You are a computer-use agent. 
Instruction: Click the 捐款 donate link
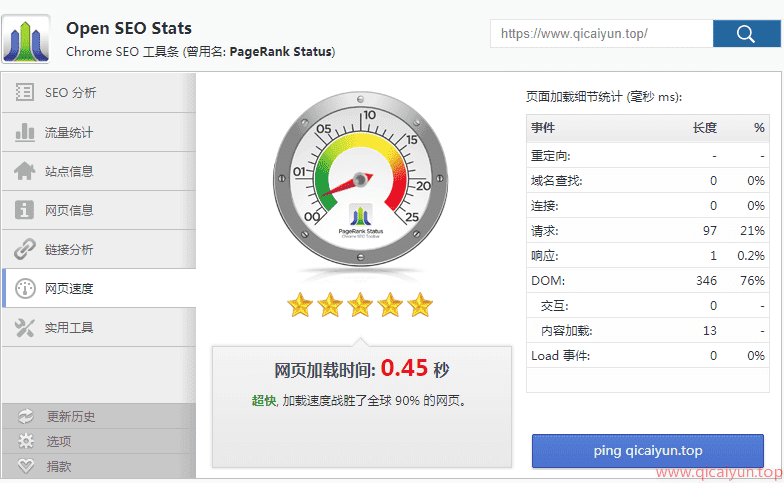click(98, 466)
